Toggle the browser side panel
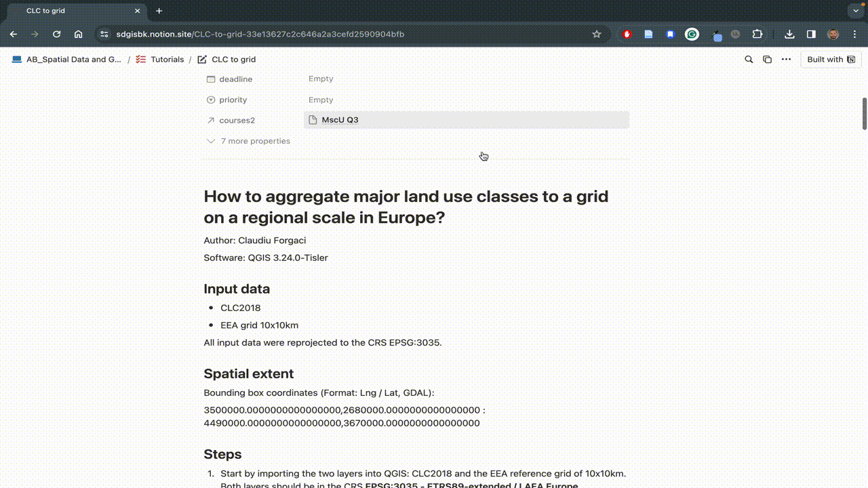Viewport: 868px width, 488px height. pos(811,34)
